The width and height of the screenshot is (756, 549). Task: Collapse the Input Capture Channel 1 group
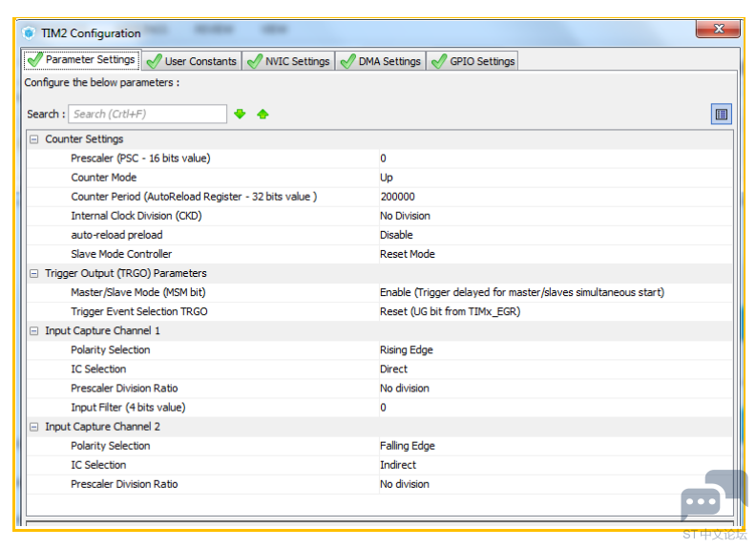pyautogui.click(x=33, y=331)
